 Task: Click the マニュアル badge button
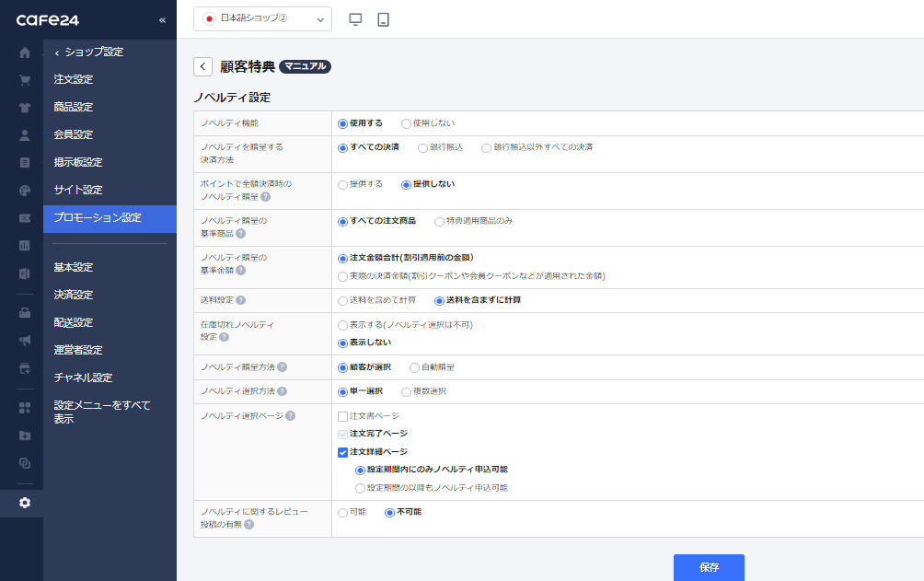pos(305,66)
